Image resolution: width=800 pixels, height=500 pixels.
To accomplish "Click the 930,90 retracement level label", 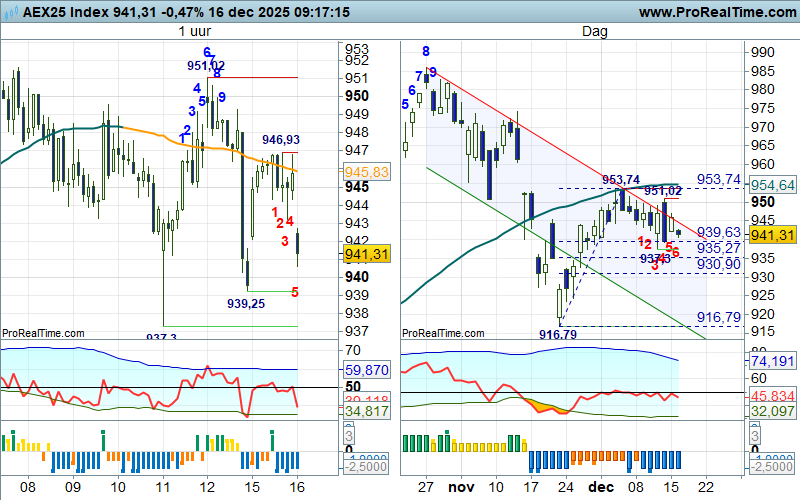I will pos(719,264).
